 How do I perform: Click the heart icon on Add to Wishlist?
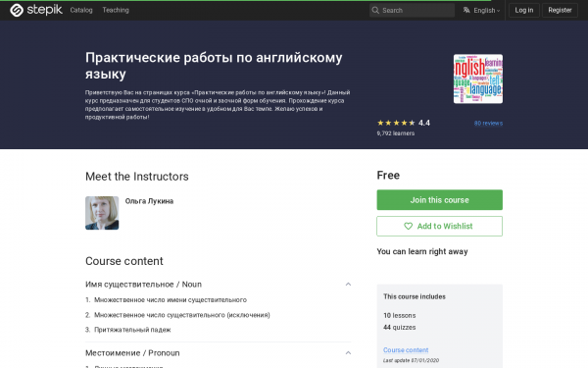click(408, 226)
